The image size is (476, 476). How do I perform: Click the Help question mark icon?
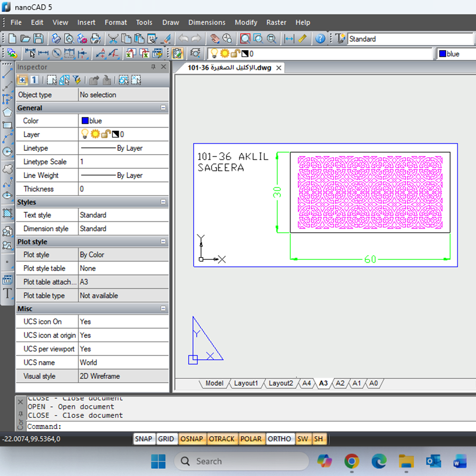[x=320, y=39]
